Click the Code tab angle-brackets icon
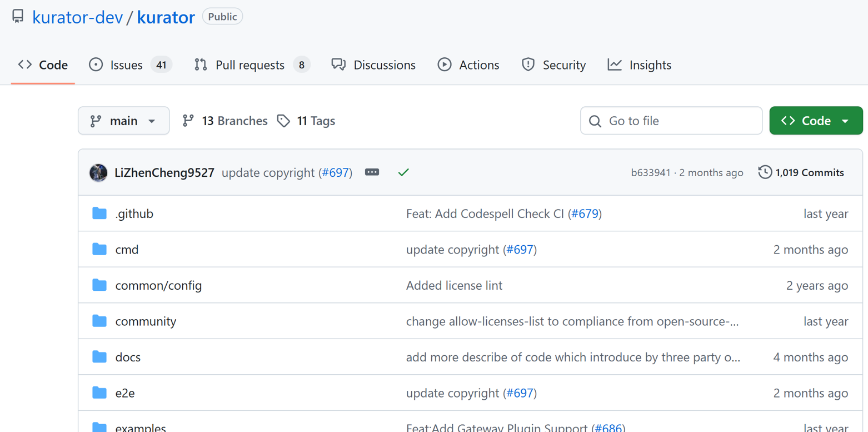 point(25,64)
